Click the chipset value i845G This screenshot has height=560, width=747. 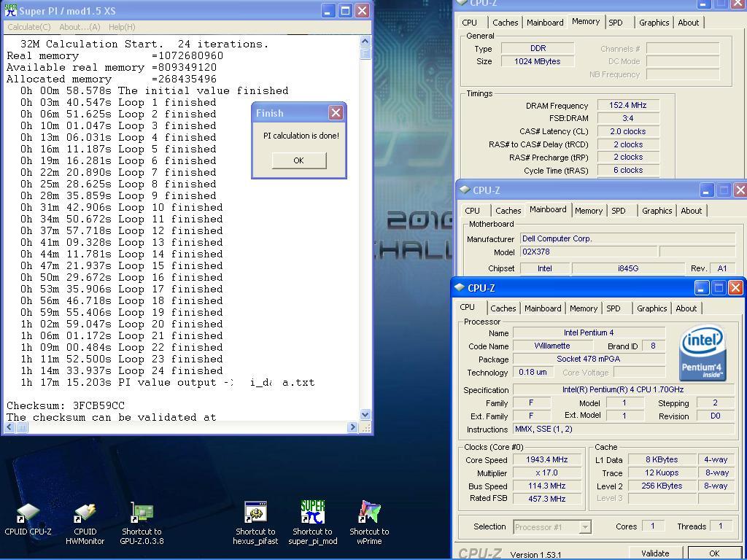[628, 268]
